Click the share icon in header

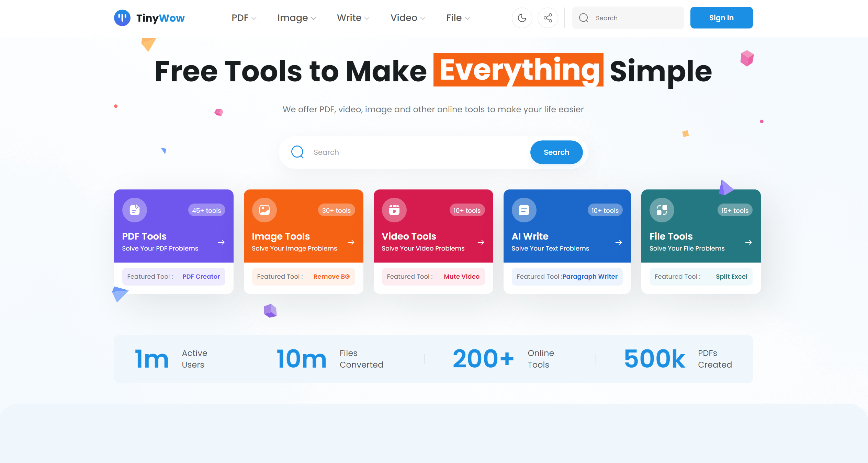548,18
